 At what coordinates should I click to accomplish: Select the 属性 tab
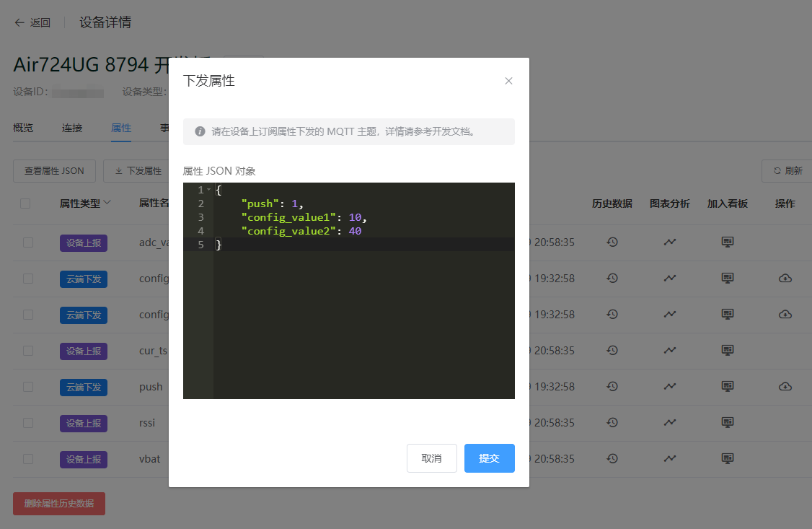121,128
